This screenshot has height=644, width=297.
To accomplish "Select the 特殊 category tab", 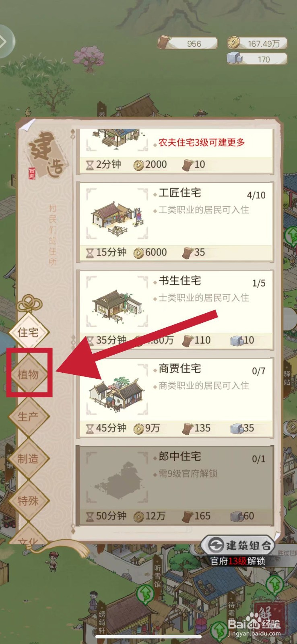I will tap(28, 501).
